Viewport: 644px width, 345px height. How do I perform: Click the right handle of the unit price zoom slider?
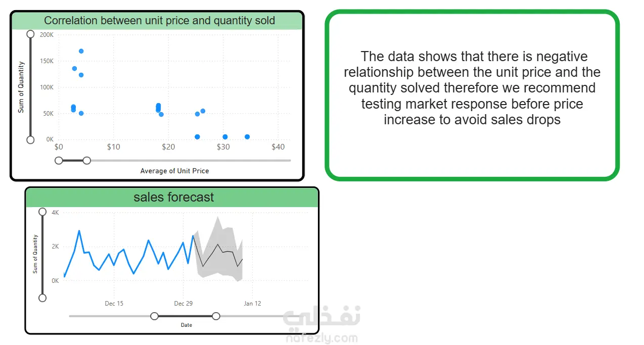click(x=87, y=160)
